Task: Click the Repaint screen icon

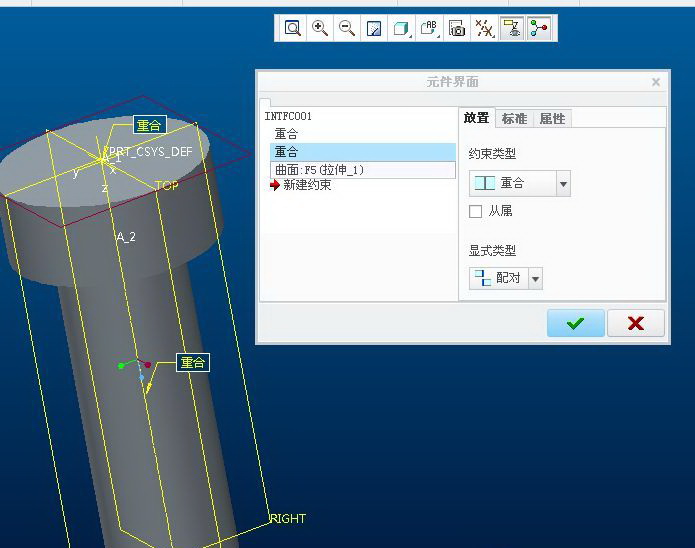Action: (x=374, y=28)
